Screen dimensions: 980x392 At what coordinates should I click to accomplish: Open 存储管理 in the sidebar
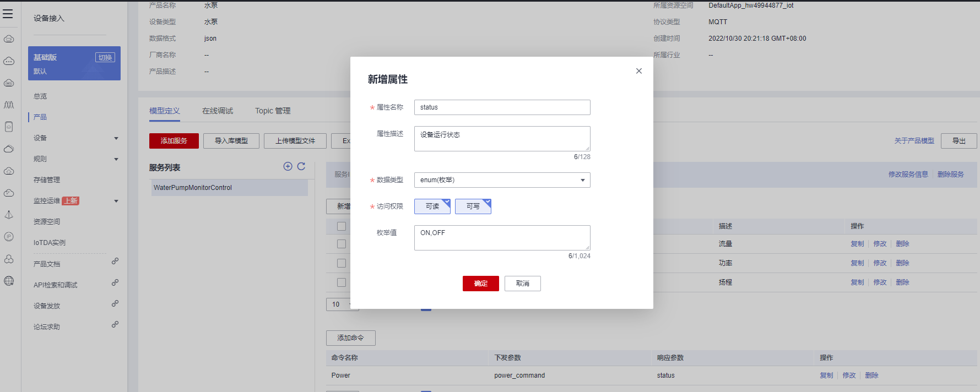pyautogui.click(x=47, y=180)
